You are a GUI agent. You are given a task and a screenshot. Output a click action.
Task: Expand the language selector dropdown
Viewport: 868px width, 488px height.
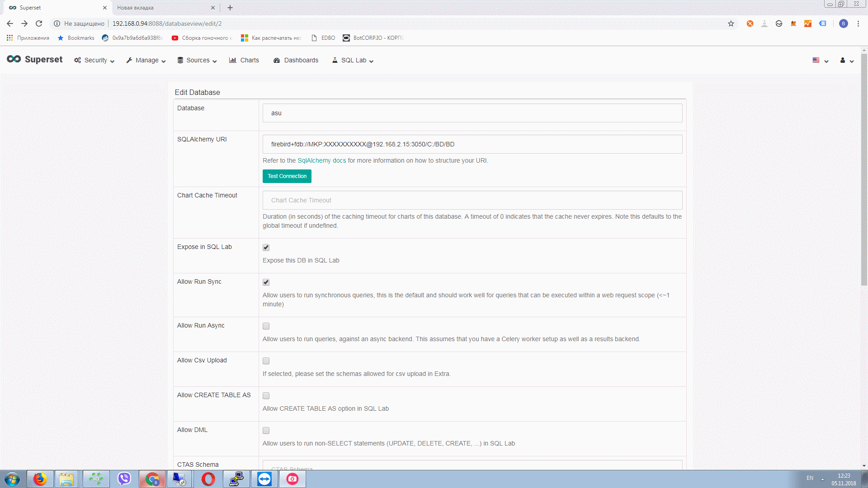820,60
